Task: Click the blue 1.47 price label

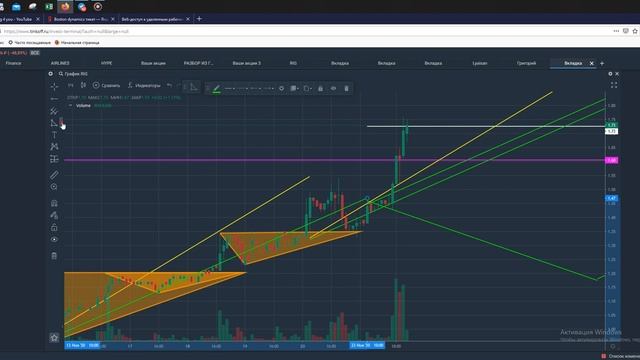Action: 611,198
